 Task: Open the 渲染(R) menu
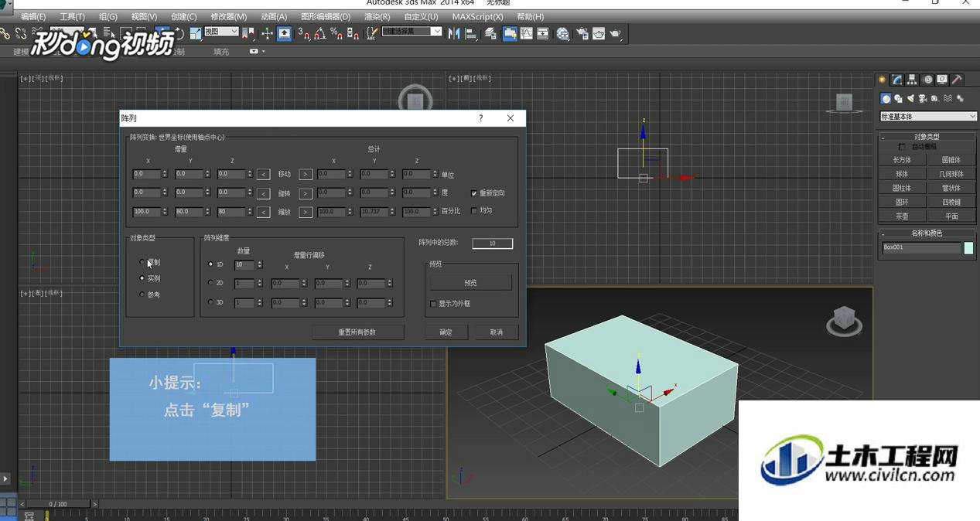coord(377,16)
